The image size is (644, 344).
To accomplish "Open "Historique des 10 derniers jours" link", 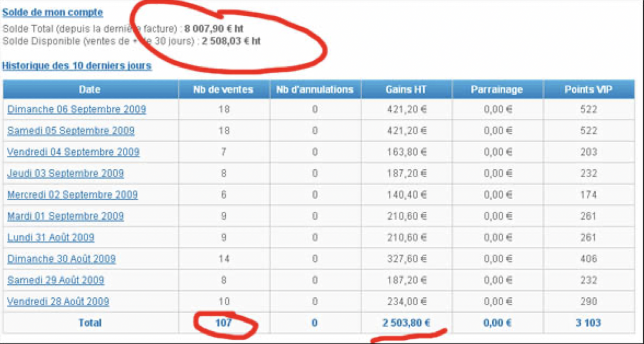I will (77, 66).
